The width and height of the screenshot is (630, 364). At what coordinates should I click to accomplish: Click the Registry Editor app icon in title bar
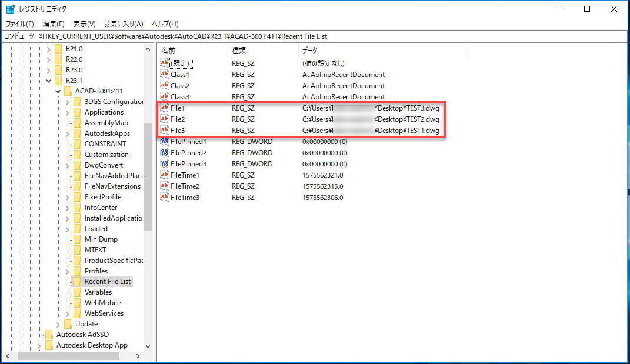11,9
